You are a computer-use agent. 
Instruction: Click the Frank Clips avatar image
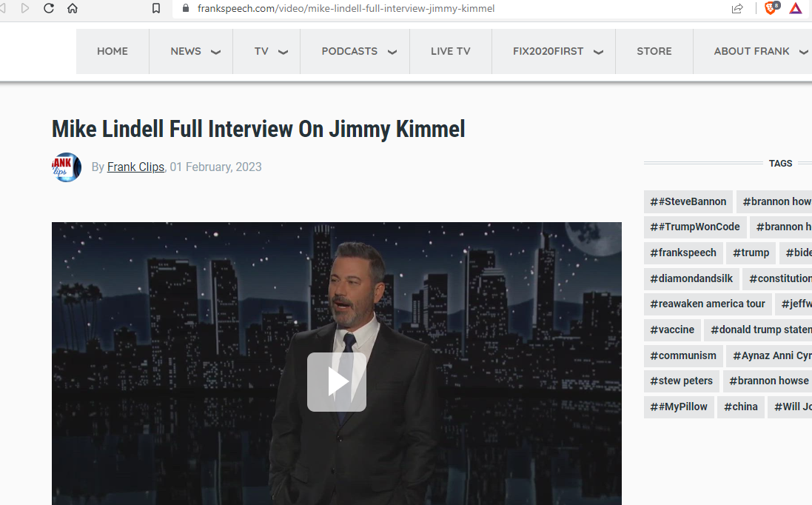tap(67, 167)
